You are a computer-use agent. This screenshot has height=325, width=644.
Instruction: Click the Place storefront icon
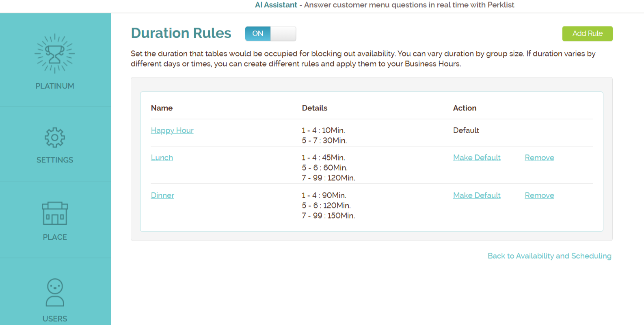tap(55, 213)
